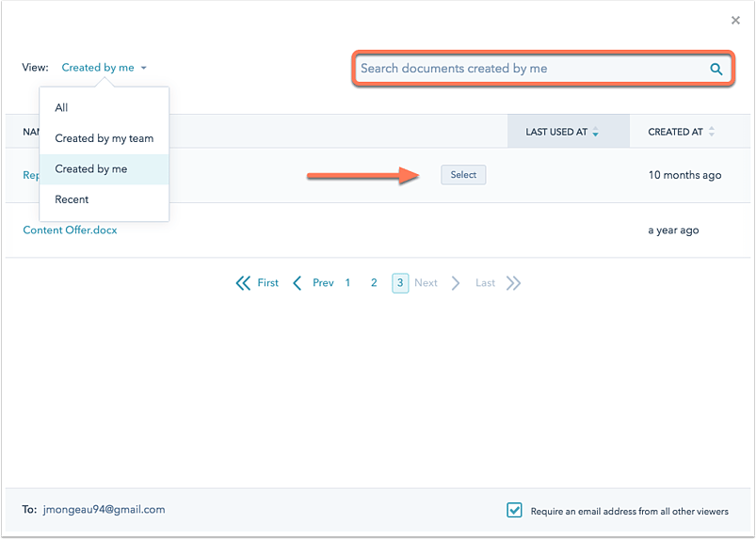Image resolution: width=756 pixels, height=539 pixels.
Task: Go to page 2
Action: [374, 283]
